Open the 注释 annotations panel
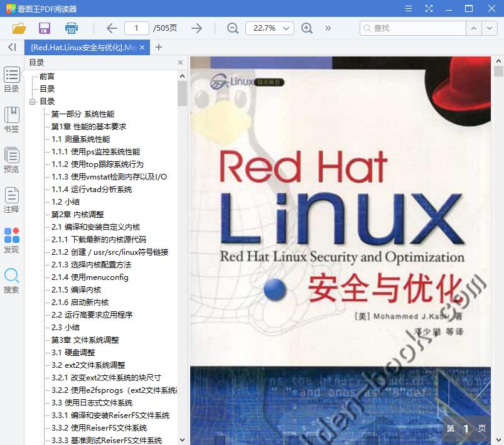 (x=11, y=200)
